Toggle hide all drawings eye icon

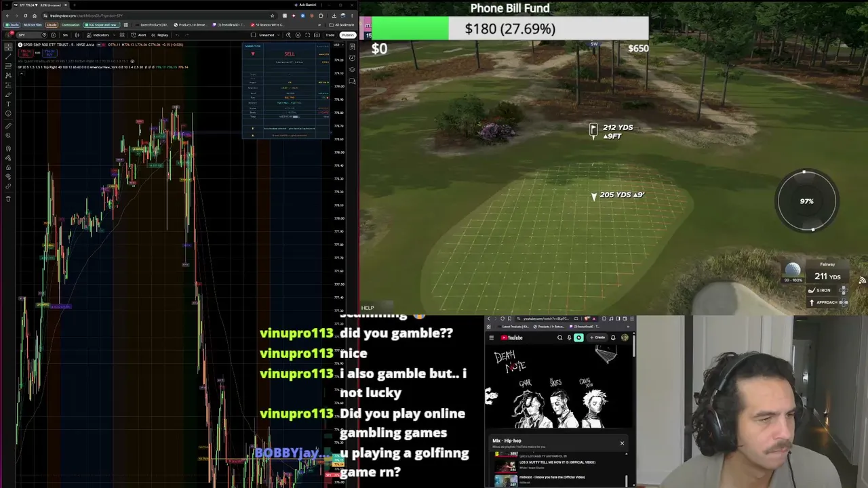click(x=8, y=177)
